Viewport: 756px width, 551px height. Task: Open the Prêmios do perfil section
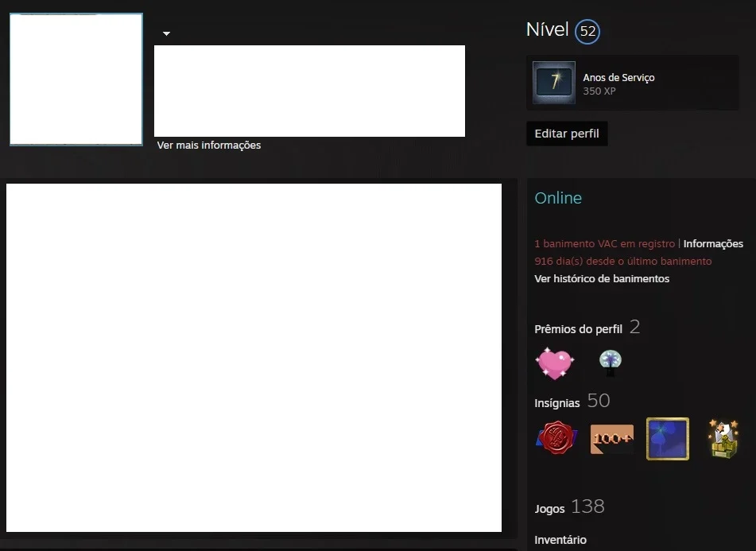coord(578,329)
